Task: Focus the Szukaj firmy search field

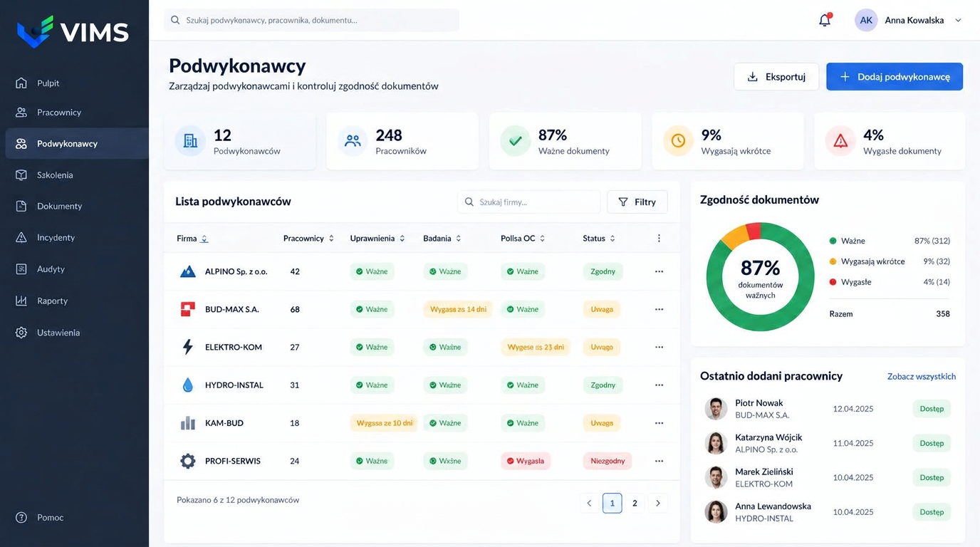Action: [529, 202]
